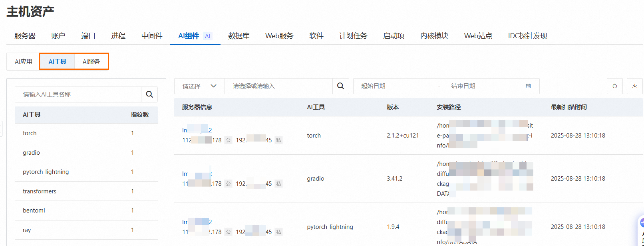Click the AI badge next to AI组件 tab
Viewport: 644px width, 246px height.
[208, 36]
